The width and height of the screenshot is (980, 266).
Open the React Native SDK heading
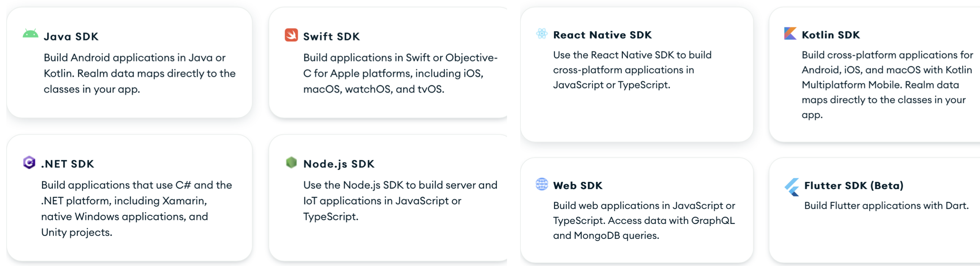[x=602, y=35]
